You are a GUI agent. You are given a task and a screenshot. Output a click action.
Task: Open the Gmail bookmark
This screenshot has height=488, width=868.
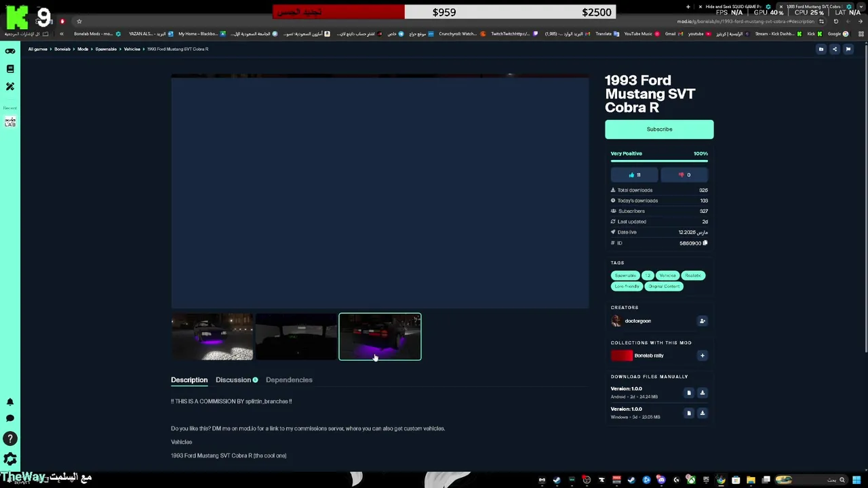(x=673, y=34)
